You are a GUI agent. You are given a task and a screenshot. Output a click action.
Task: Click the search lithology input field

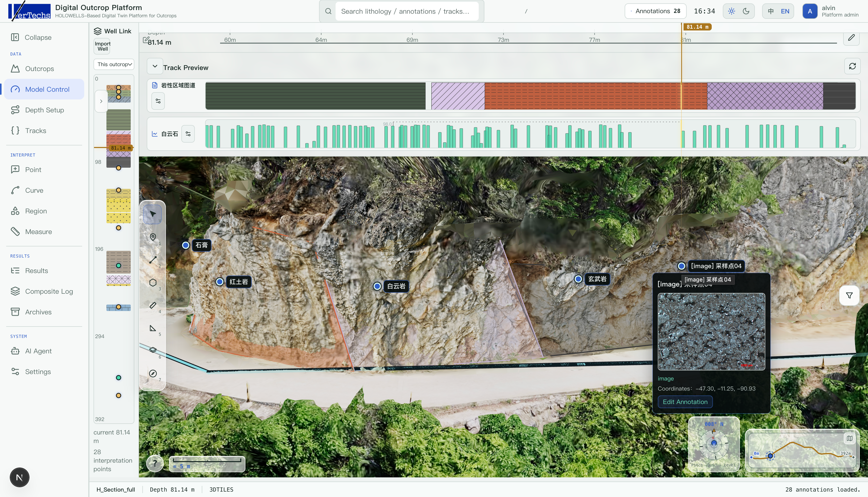pos(407,11)
